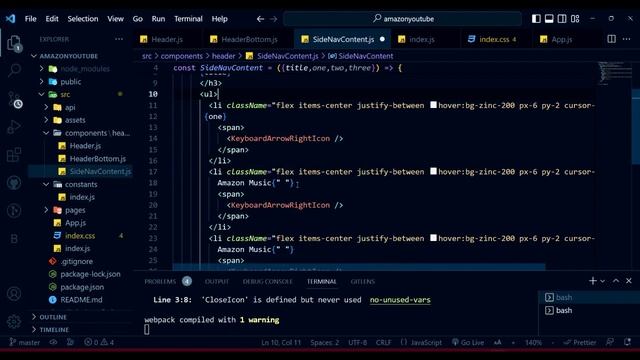Go forward with the navigation arrow
The image size is (640, 360).
(x=273, y=19)
